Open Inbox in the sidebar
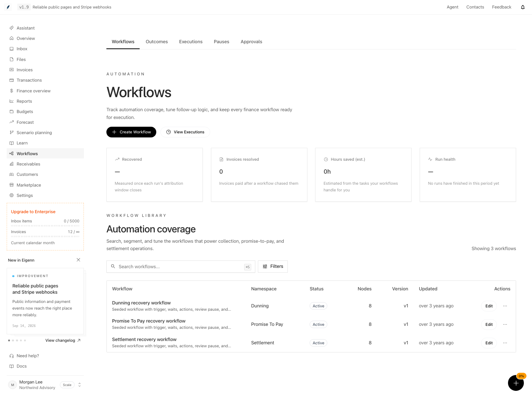Image resolution: width=532 pixels, height=399 pixels. point(45,49)
